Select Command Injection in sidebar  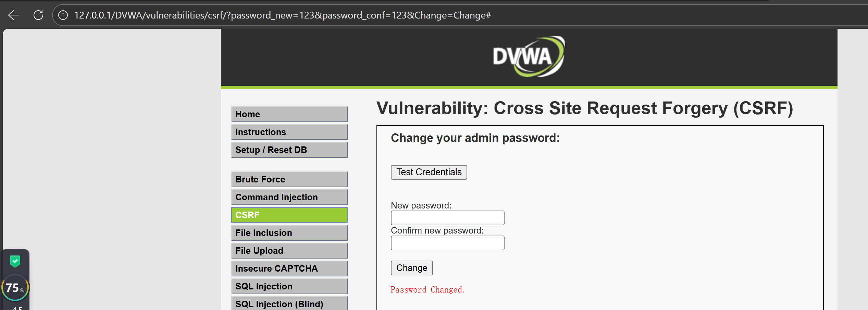point(289,197)
